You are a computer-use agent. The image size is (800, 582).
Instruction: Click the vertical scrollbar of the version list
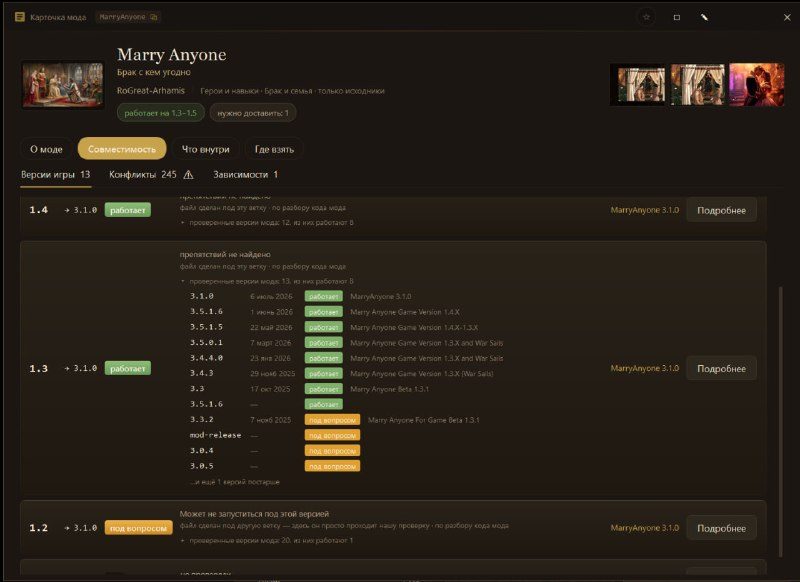781,421
